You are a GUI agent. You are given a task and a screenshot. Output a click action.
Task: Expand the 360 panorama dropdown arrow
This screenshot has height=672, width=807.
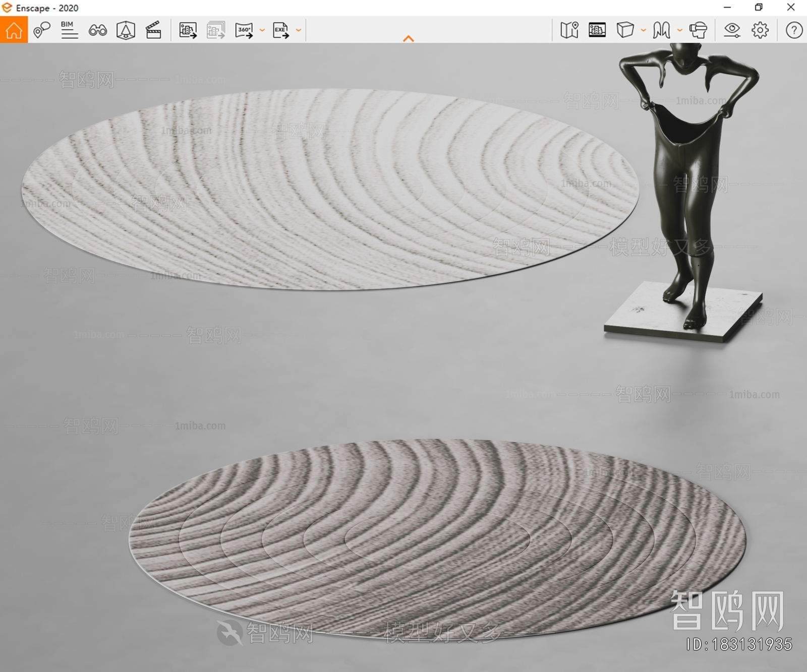[x=262, y=30]
